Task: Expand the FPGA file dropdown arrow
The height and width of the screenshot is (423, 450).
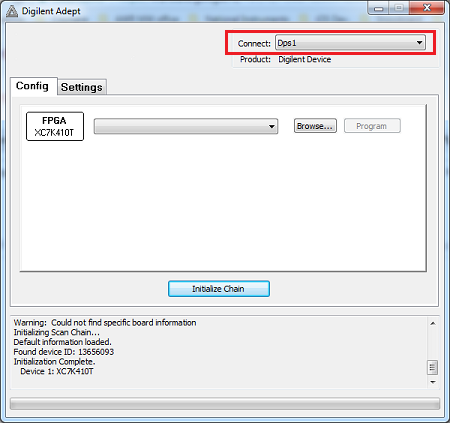Action: pyautogui.click(x=272, y=126)
